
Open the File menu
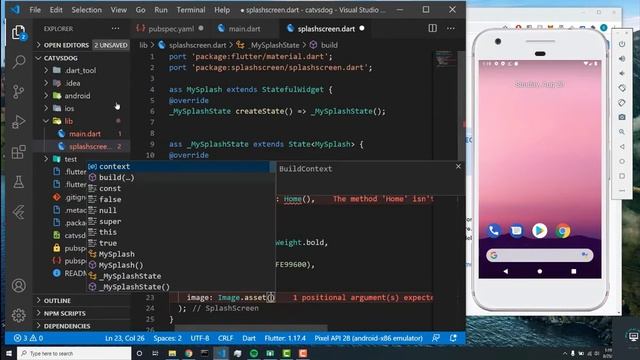tap(35, 9)
